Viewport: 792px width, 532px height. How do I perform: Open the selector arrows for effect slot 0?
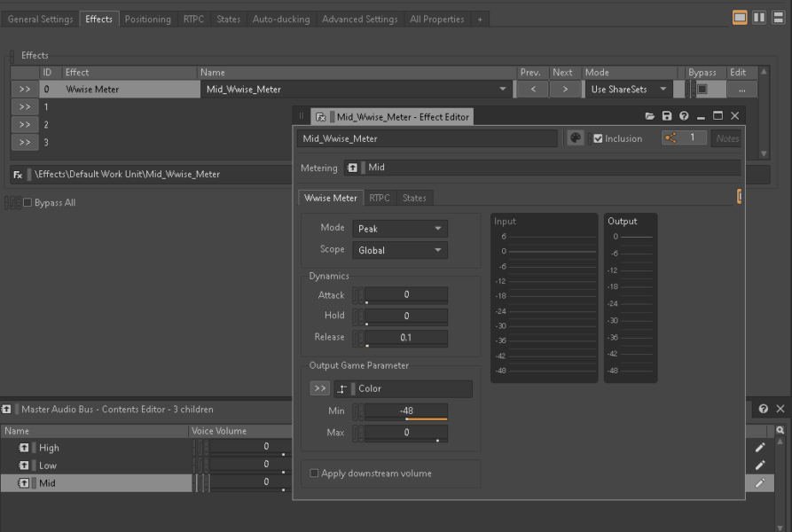pos(25,90)
